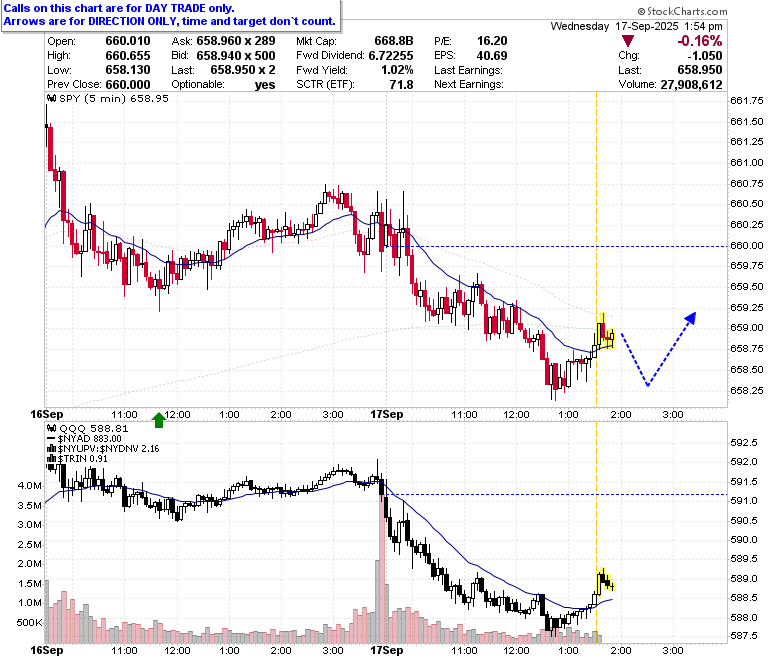Screen dimensions: 780x659
Task: Click the -0.16% change percentage
Action: point(699,41)
